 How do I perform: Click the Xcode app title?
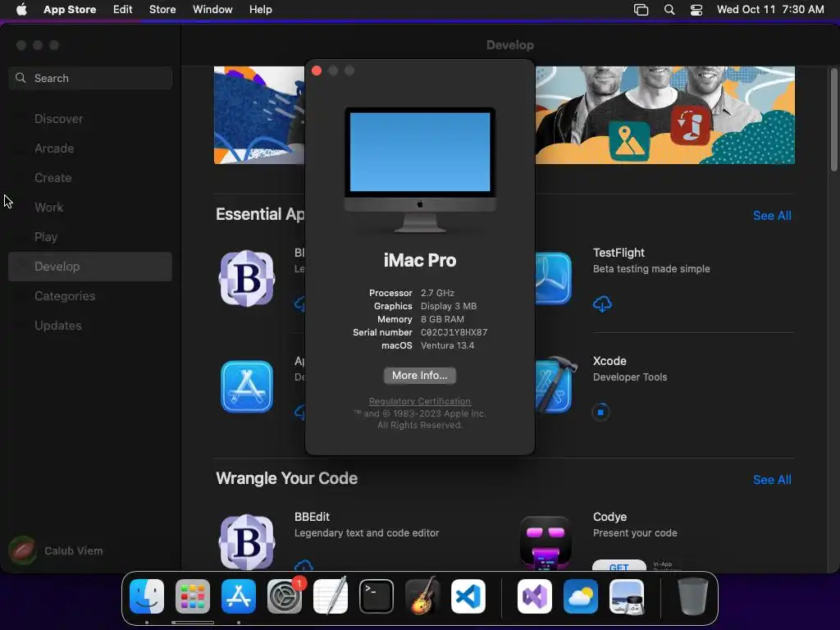tap(609, 361)
